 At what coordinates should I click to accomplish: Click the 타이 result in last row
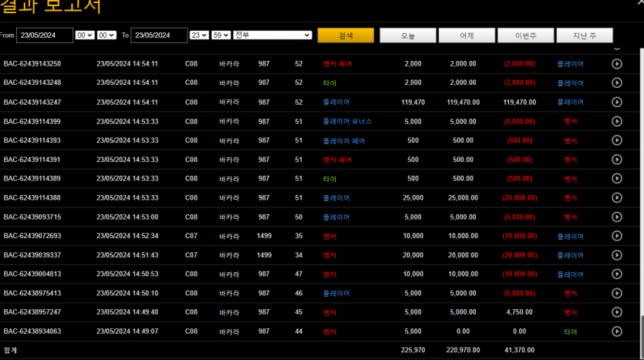click(571, 331)
